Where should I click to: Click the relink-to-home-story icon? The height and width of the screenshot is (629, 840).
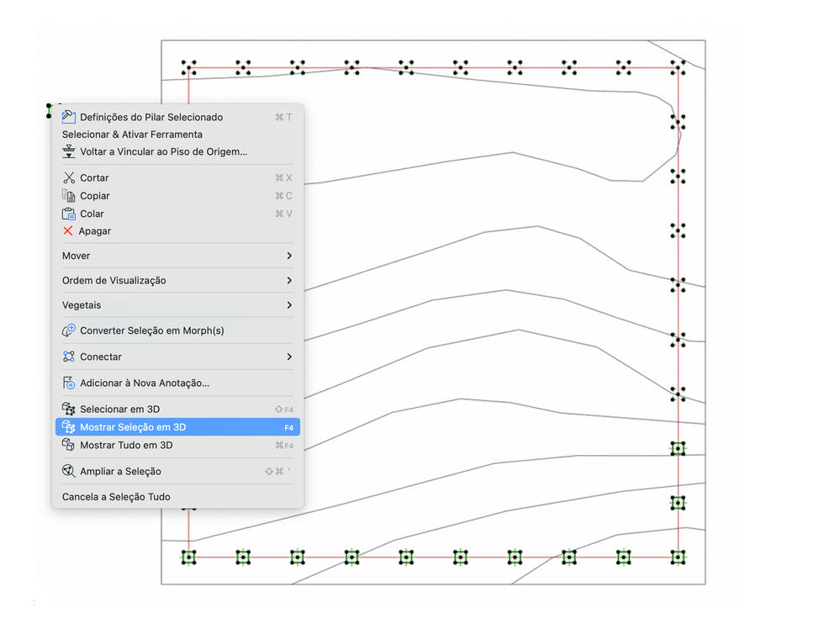tap(69, 151)
